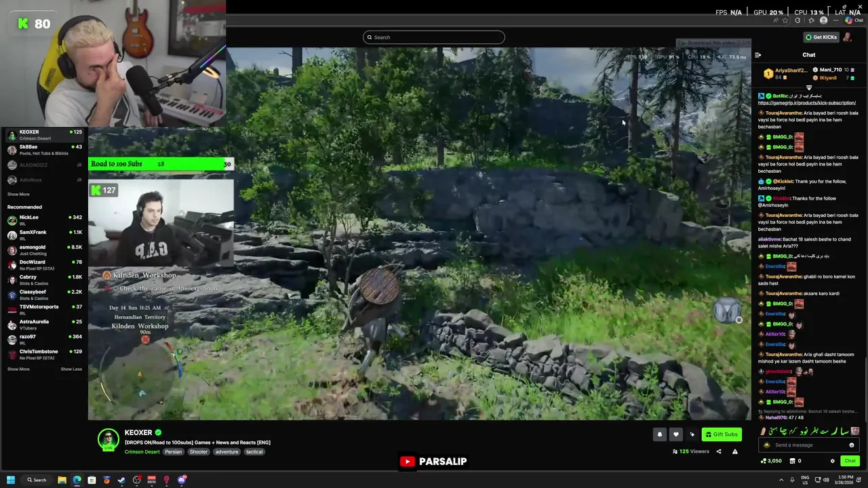Open top gifter AriyaSharif2 profile
This screenshot has height=488, width=868.
(x=785, y=73)
